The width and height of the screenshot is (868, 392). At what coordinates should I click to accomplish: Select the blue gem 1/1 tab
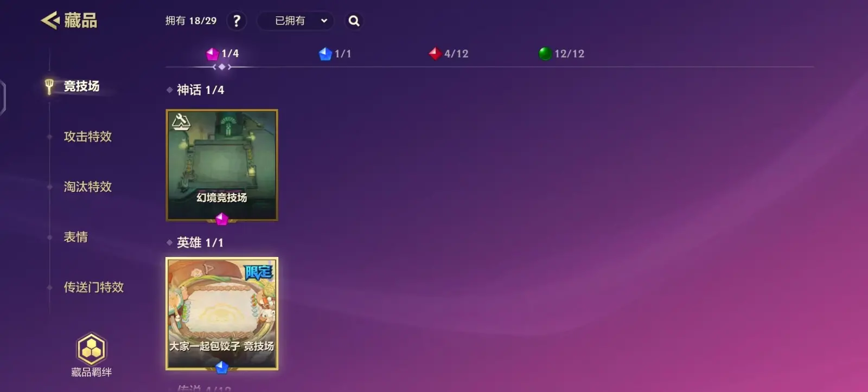point(335,54)
